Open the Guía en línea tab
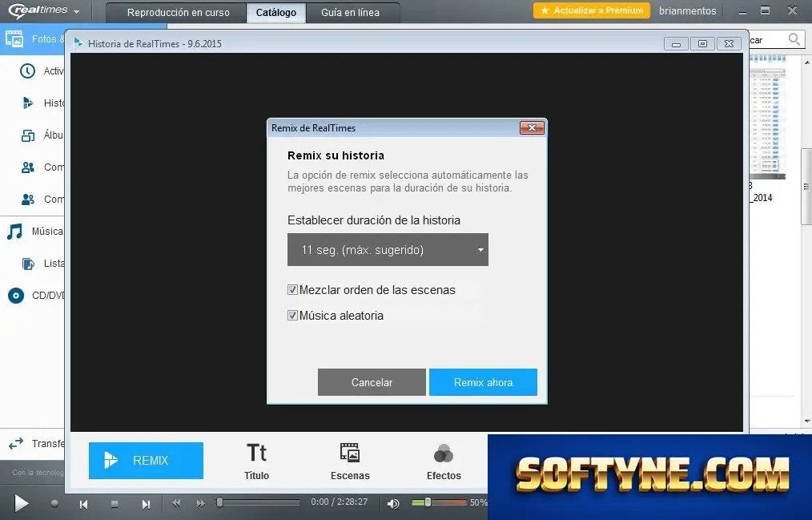The width and height of the screenshot is (812, 520). click(x=350, y=13)
